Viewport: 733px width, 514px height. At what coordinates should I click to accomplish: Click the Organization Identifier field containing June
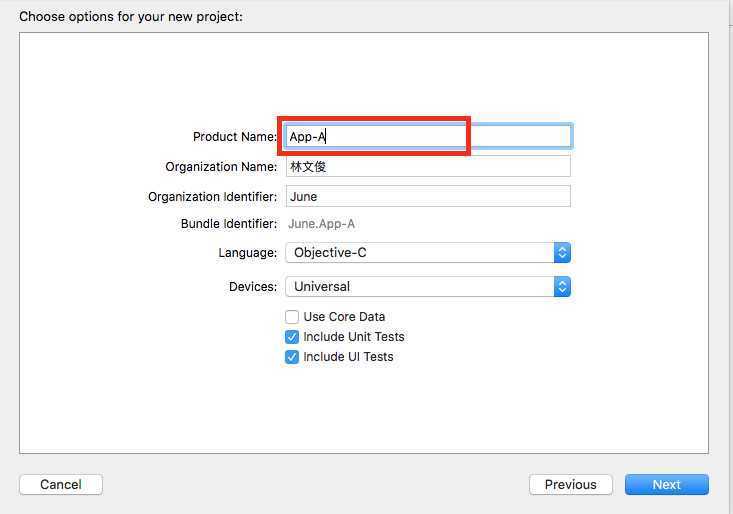[x=428, y=196]
